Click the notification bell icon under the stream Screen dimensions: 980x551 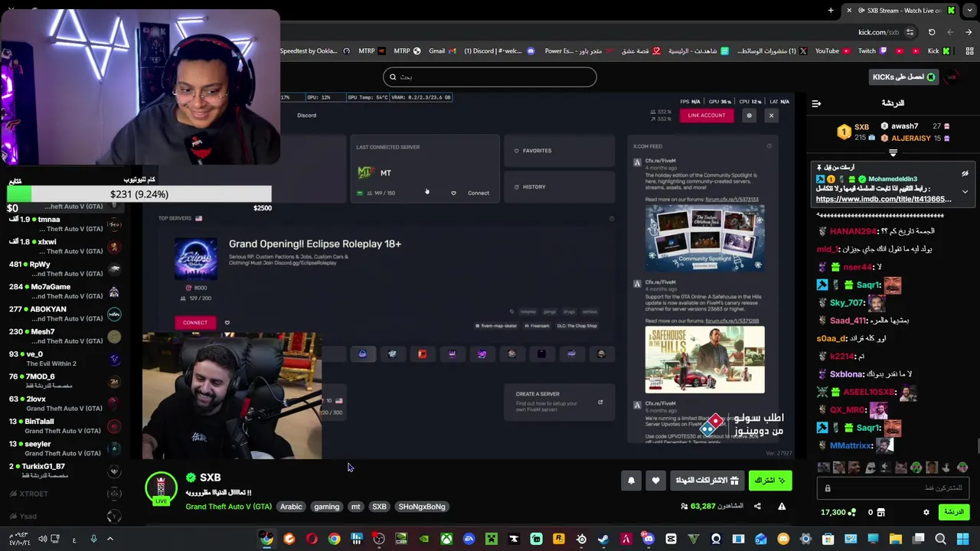coord(631,481)
